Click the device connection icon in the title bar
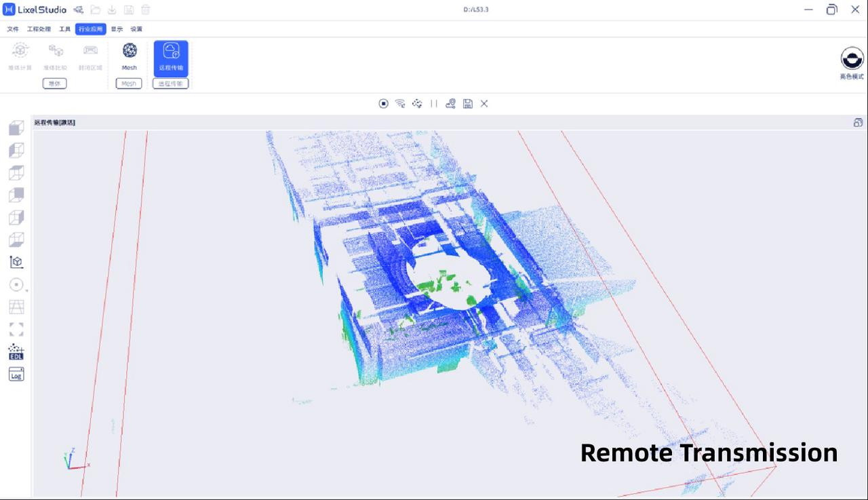This screenshot has width=868, height=500. point(78,9)
